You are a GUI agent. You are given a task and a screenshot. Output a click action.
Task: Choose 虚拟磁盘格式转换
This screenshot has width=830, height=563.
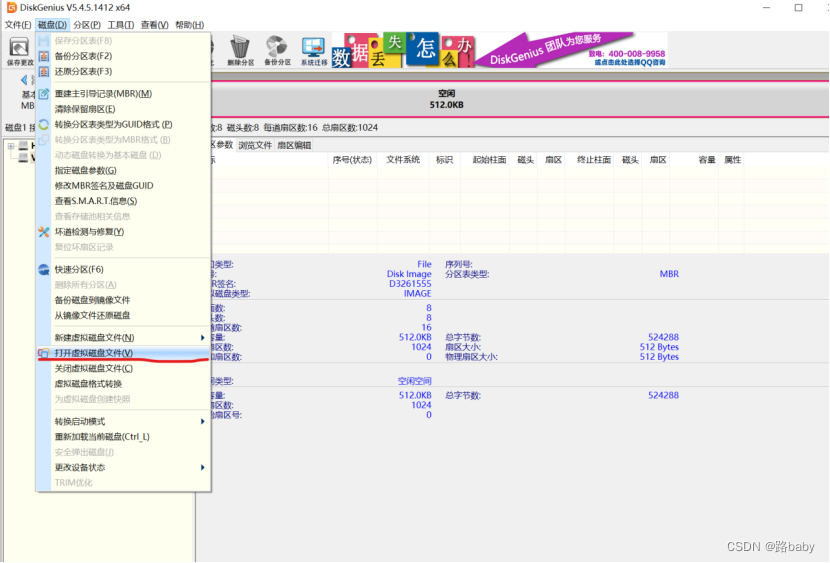123,384
